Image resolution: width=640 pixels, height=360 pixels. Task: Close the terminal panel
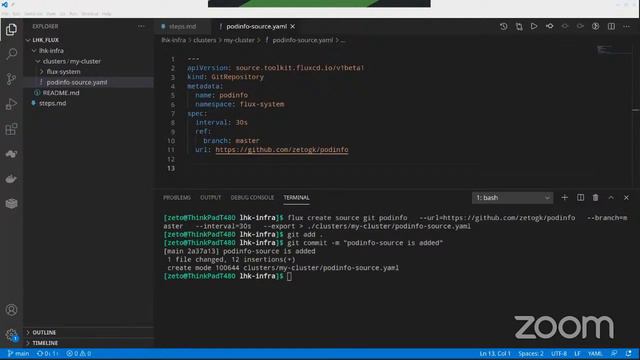627,198
